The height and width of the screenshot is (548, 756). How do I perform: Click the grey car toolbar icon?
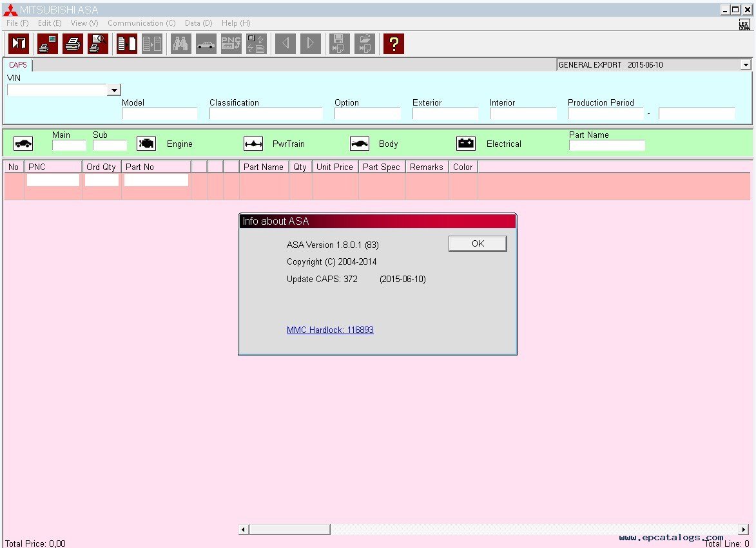(206, 44)
